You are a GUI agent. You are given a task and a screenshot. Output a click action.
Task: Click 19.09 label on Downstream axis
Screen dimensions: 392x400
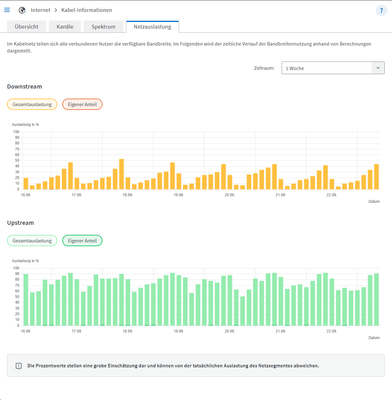coord(178,195)
